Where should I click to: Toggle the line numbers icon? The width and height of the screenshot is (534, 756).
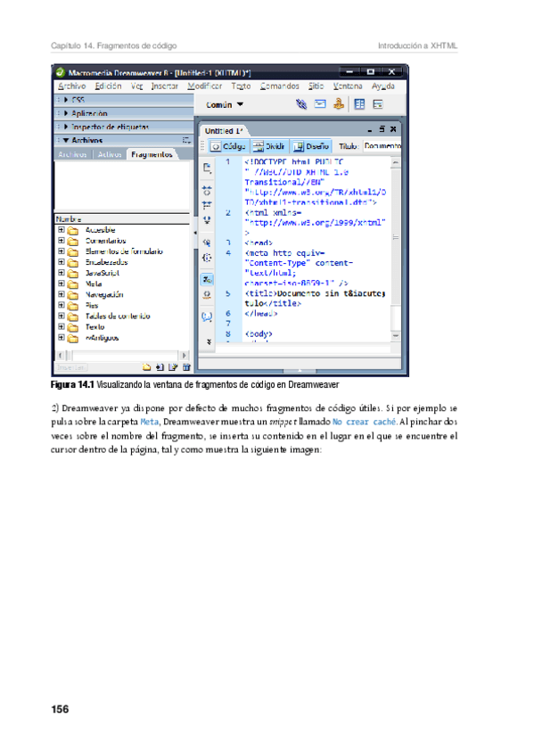click(207, 280)
